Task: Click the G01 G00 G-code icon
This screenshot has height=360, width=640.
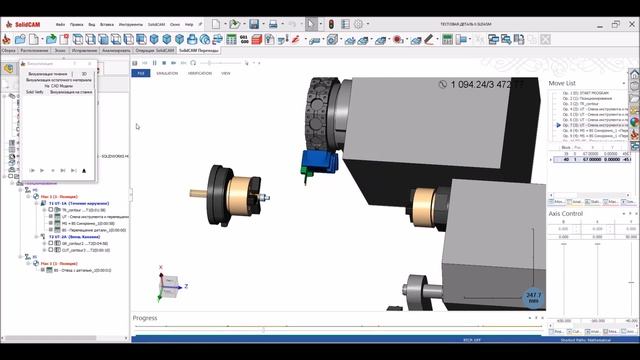Action: pyautogui.click(x=244, y=39)
